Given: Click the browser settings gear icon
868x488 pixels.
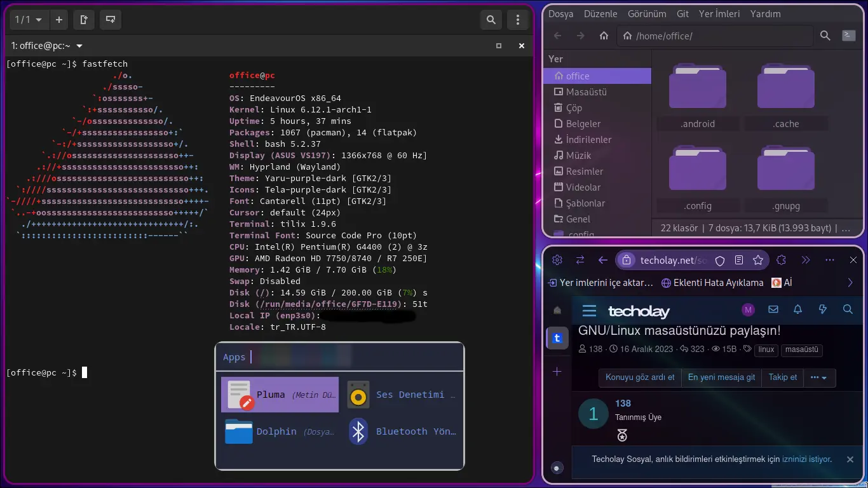Looking at the screenshot, I should (x=557, y=260).
